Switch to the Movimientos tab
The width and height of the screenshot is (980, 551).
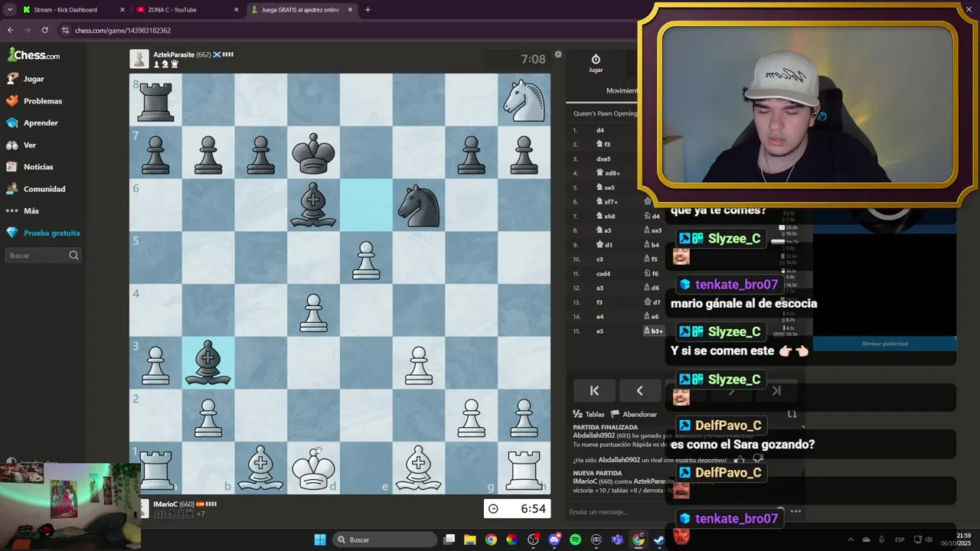tap(622, 90)
